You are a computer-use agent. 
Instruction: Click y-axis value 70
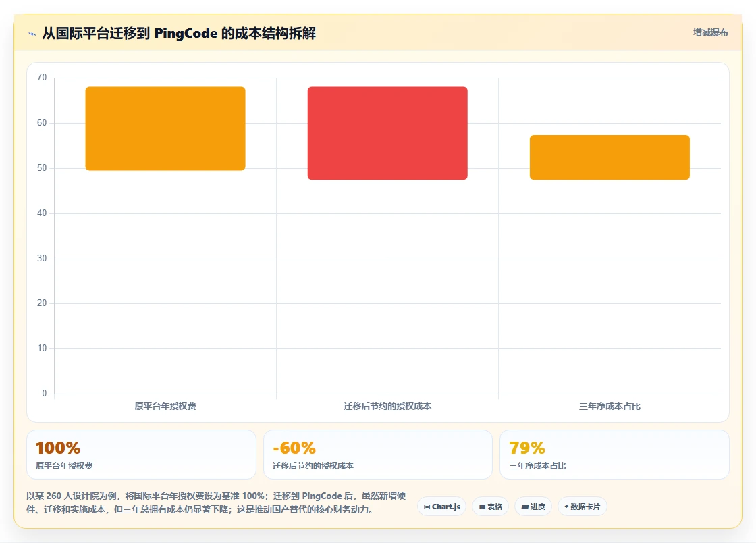pyautogui.click(x=42, y=77)
